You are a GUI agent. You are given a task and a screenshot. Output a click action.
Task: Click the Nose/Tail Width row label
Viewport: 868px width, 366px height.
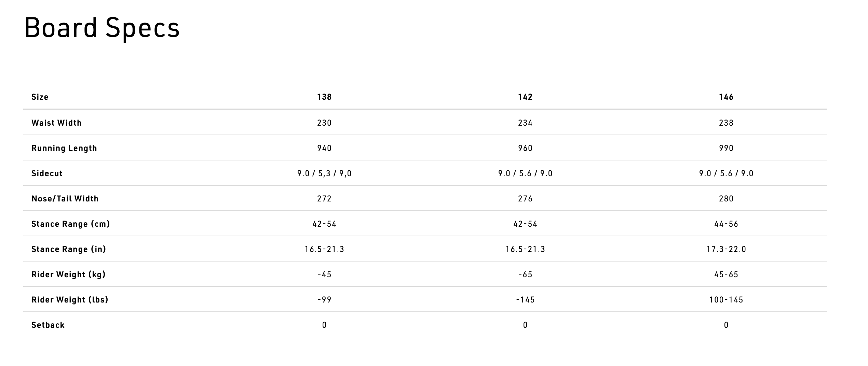coord(65,199)
